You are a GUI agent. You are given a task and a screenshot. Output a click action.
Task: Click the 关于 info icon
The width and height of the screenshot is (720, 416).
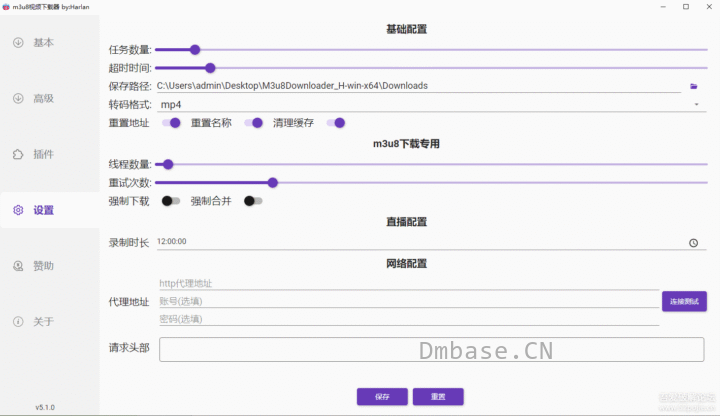pos(18,321)
